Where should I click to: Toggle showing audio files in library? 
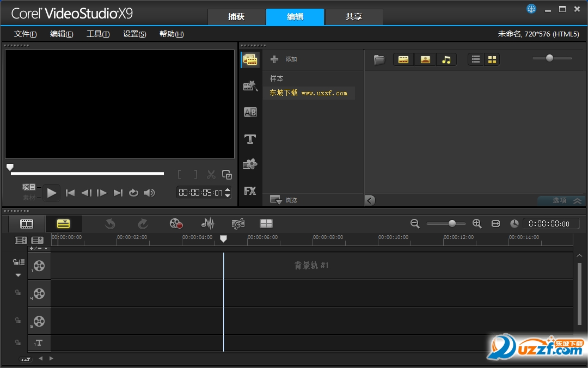(446, 60)
